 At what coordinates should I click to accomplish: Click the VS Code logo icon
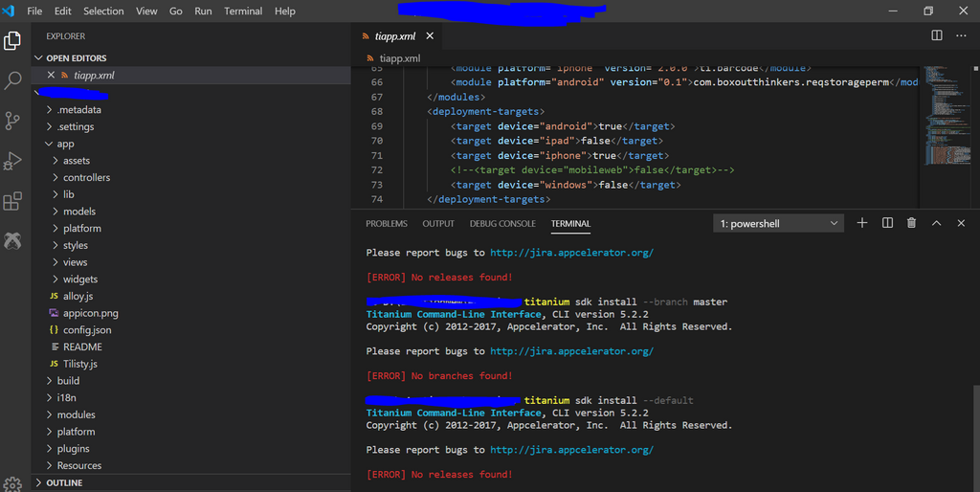click(8, 11)
